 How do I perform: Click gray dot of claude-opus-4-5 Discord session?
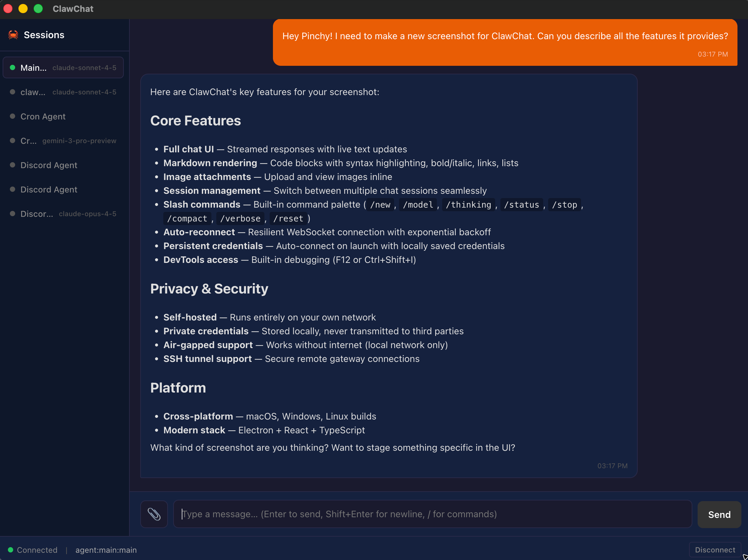coord(13,214)
